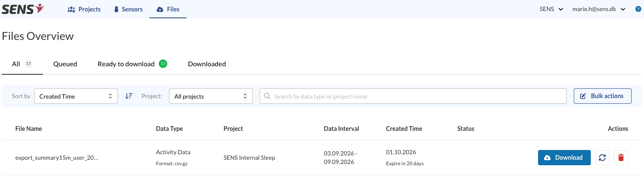644x178 pixels.
Task: Click the 03.09.2026 - 09.09.2026 interval
Action: 341,158
